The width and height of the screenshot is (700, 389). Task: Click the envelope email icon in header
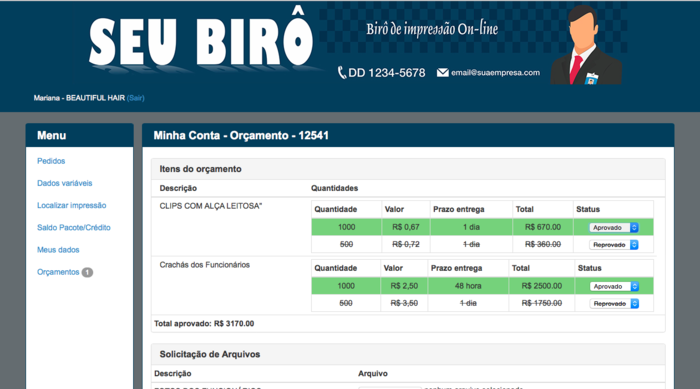pos(442,72)
